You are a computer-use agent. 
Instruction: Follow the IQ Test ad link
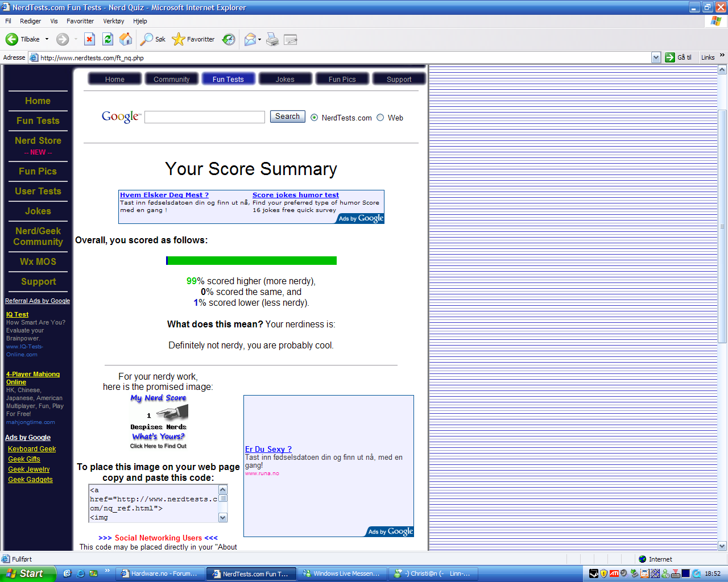coord(17,314)
